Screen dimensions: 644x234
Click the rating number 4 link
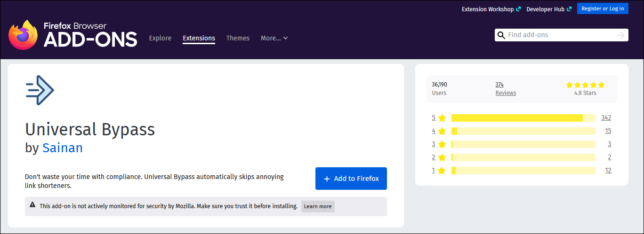pos(434,131)
